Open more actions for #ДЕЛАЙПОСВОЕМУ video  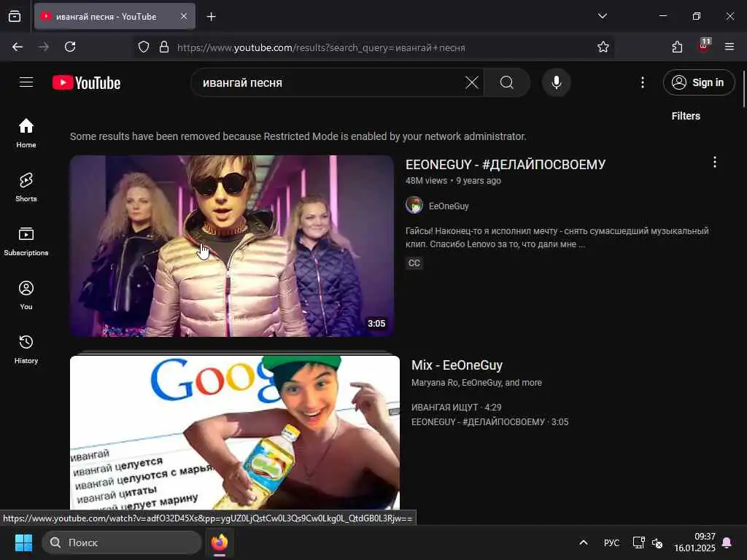tap(715, 163)
